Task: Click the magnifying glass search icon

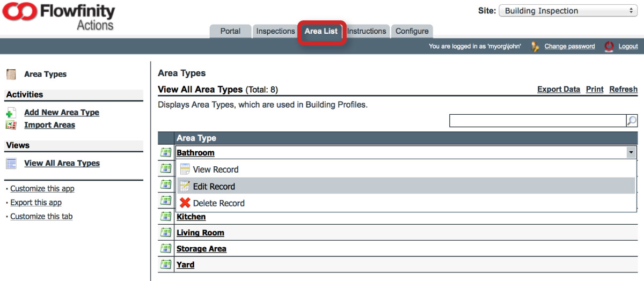Action: (x=632, y=121)
